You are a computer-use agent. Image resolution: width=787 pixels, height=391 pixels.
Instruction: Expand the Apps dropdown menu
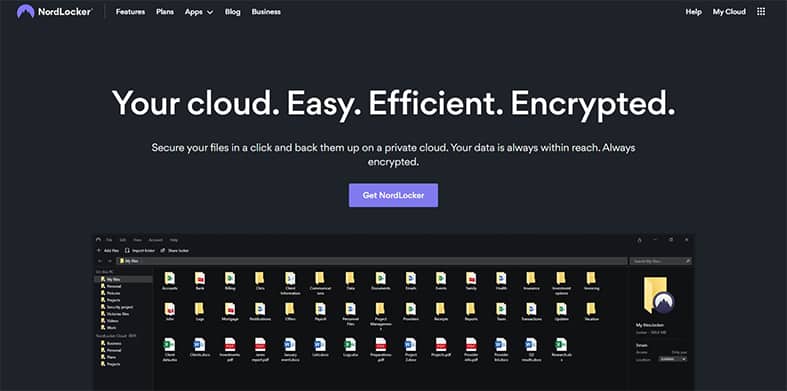point(199,12)
